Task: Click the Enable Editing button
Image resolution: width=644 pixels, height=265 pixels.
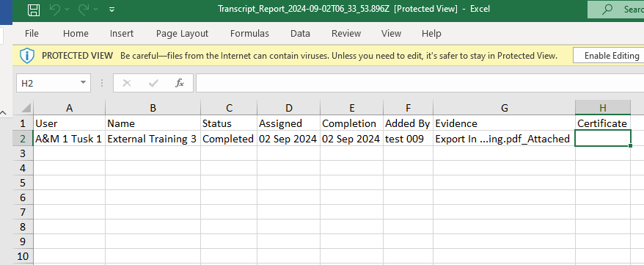Action: tap(612, 56)
